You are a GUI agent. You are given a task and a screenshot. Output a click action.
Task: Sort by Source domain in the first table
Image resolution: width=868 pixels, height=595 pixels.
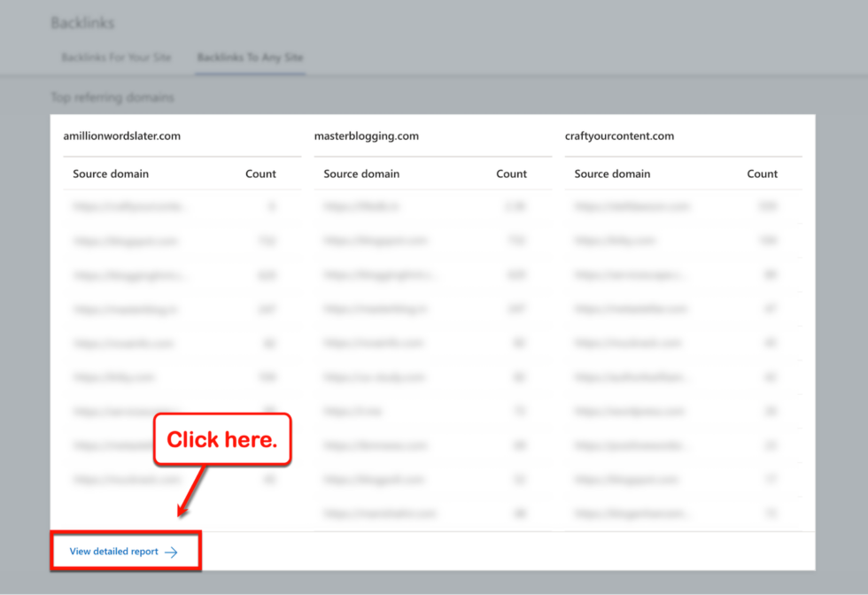(x=110, y=174)
